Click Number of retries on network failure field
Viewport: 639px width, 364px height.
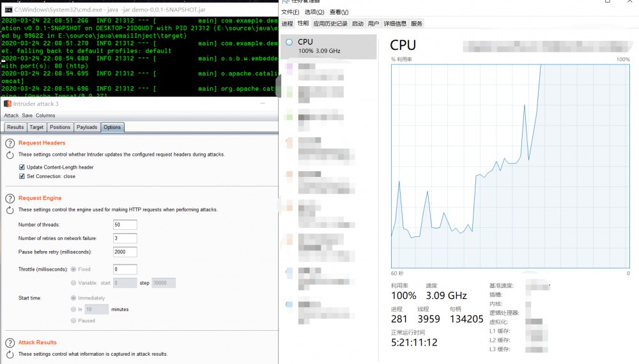tap(125, 238)
